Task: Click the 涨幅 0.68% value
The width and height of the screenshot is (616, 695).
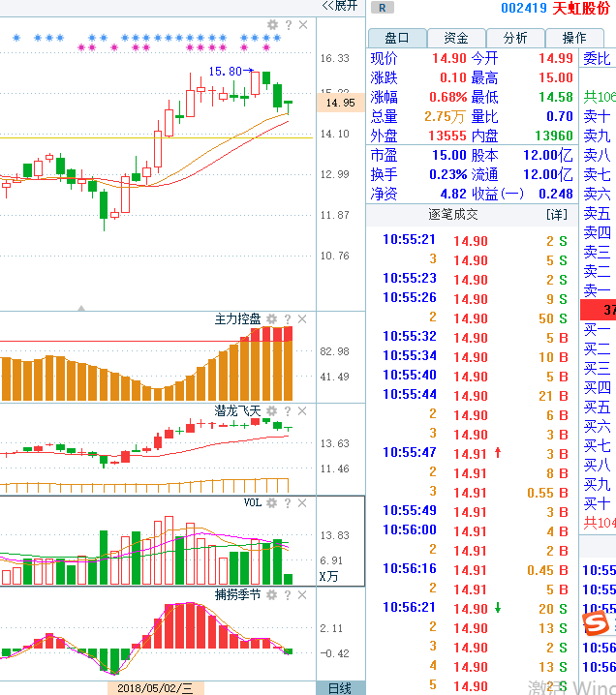Action: click(x=447, y=97)
